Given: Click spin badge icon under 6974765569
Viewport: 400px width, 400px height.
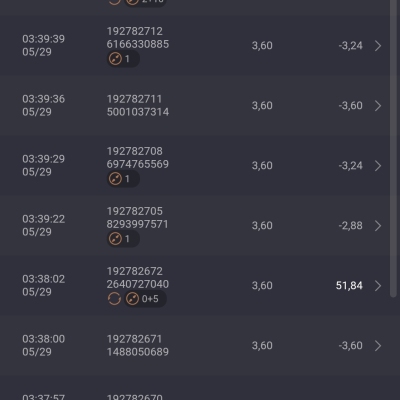Looking at the screenshot, I should click(x=115, y=179).
